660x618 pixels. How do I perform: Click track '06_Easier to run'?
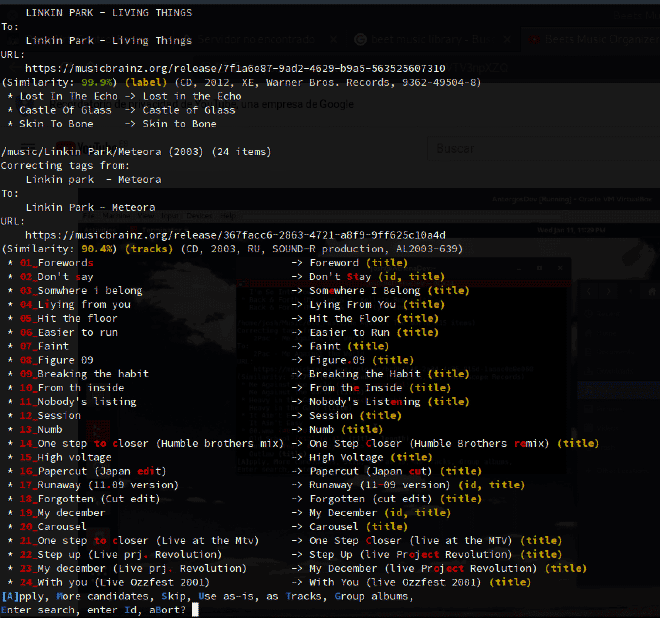click(x=69, y=332)
